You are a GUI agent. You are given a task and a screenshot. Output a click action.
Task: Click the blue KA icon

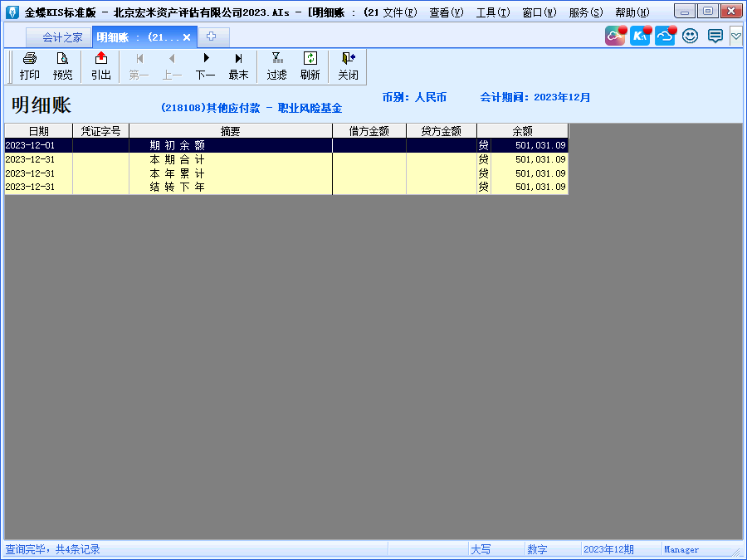[x=640, y=37]
